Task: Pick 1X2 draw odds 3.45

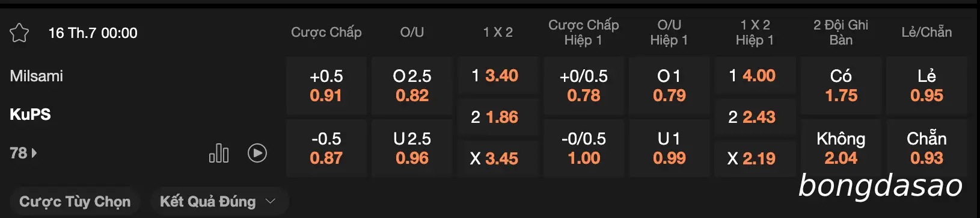Action: click(498, 158)
